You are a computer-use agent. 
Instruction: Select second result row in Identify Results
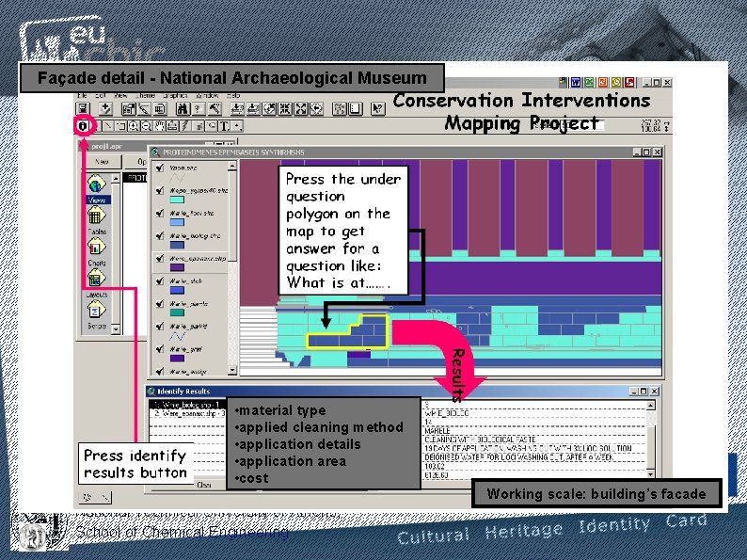[x=186, y=414]
